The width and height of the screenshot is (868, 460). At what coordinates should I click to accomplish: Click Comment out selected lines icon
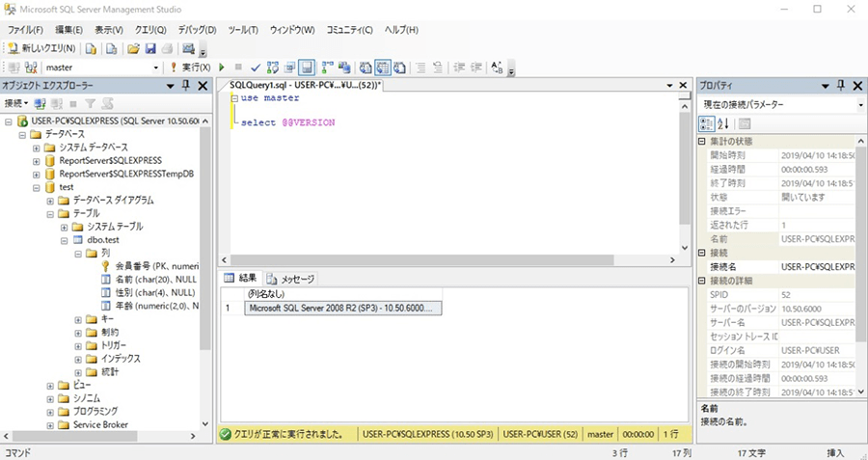(420, 68)
